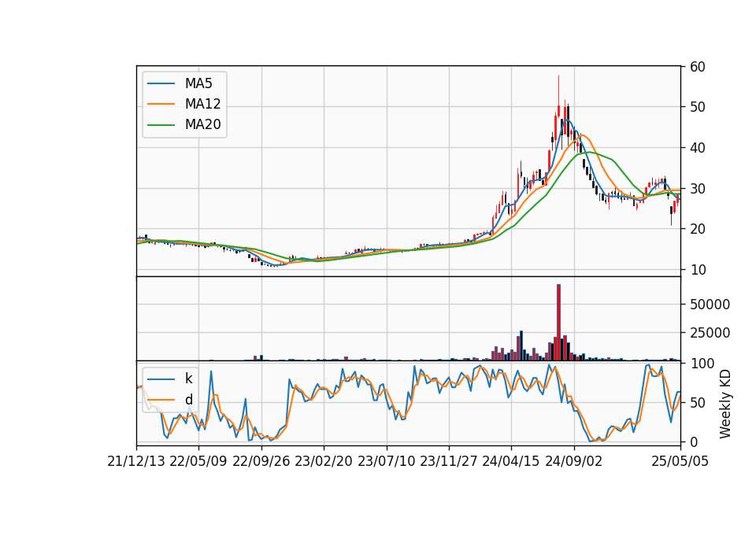This screenshot has height=543, width=756.
Task: Click the 21/12/13 date tick label
Action: (x=136, y=461)
